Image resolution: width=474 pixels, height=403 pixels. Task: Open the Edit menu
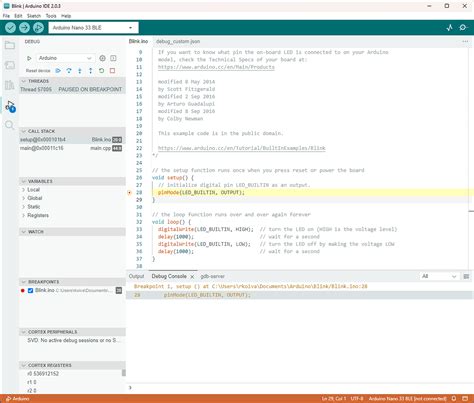(x=18, y=16)
